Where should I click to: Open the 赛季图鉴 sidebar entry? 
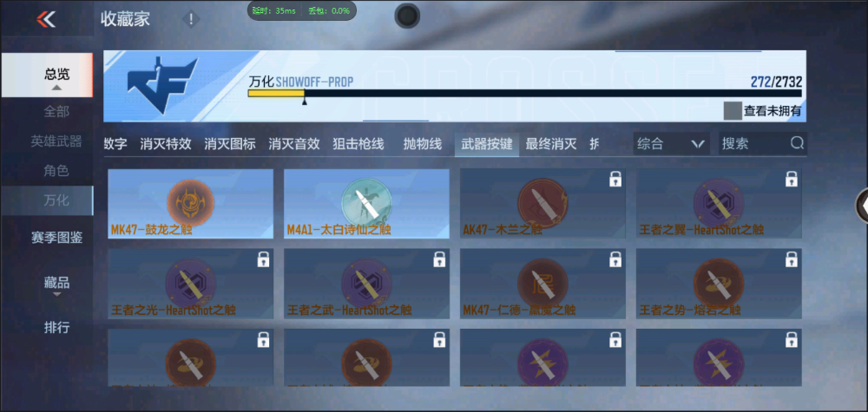tap(56, 238)
